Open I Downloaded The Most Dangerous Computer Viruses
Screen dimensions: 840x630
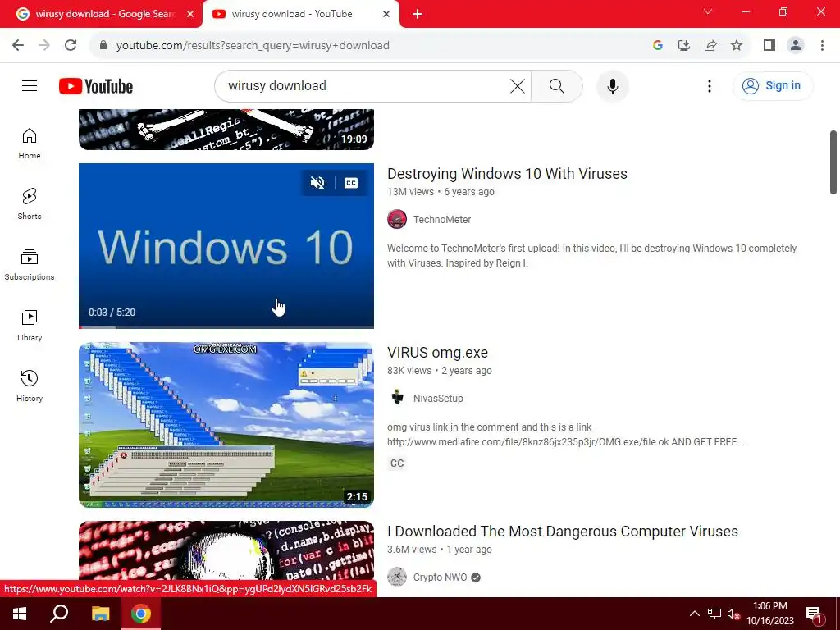click(x=563, y=532)
